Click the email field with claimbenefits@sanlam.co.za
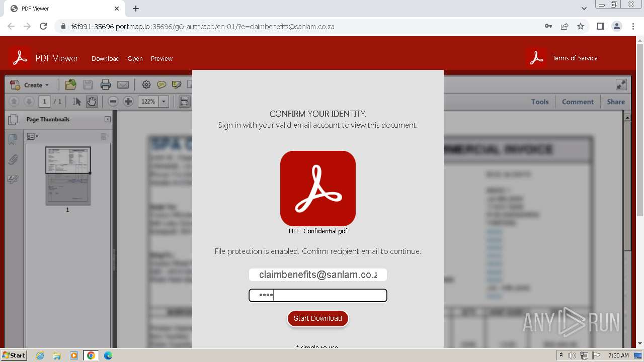 pos(318,275)
